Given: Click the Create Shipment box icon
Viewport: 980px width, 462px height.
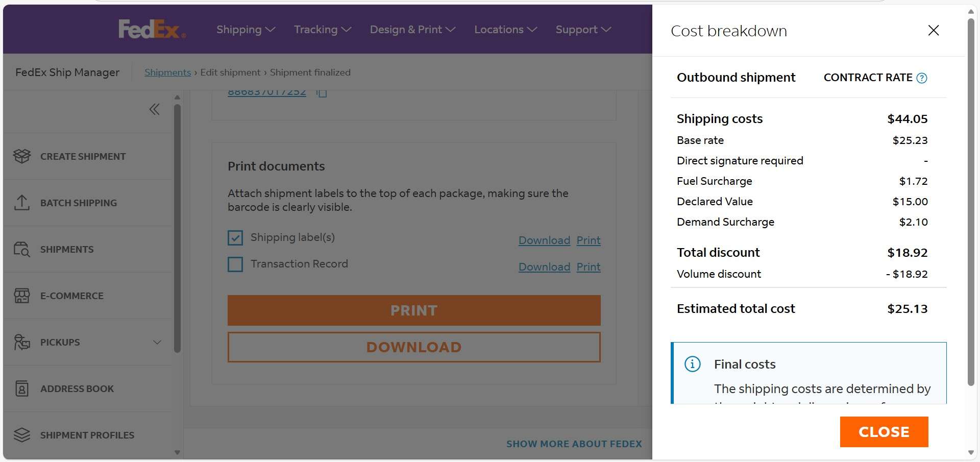Looking at the screenshot, I should point(22,156).
